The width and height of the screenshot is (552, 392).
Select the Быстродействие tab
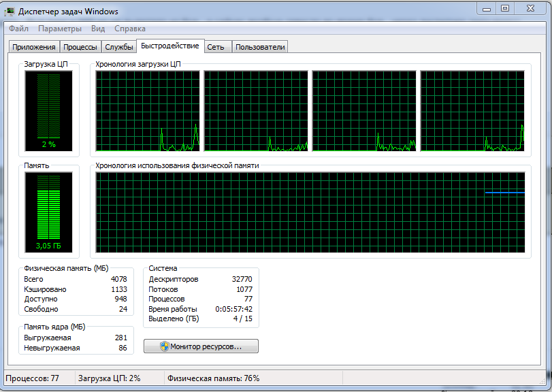[170, 46]
